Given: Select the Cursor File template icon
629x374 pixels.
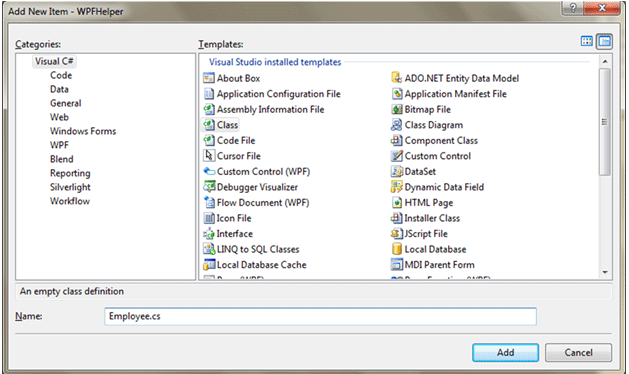Looking at the screenshot, I should [209, 156].
